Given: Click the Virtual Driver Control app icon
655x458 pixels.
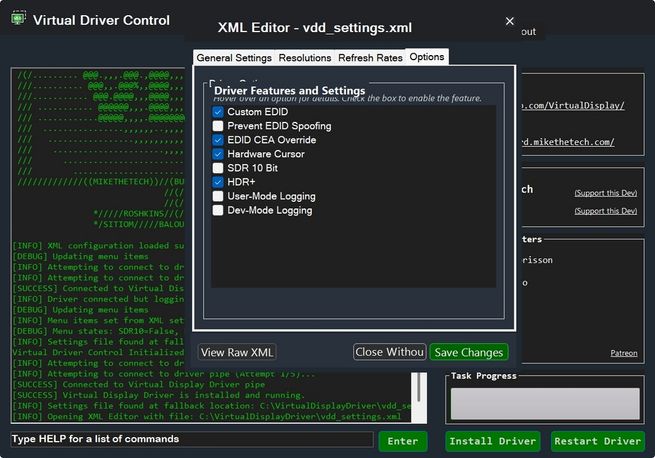Looking at the screenshot, I should [18, 18].
